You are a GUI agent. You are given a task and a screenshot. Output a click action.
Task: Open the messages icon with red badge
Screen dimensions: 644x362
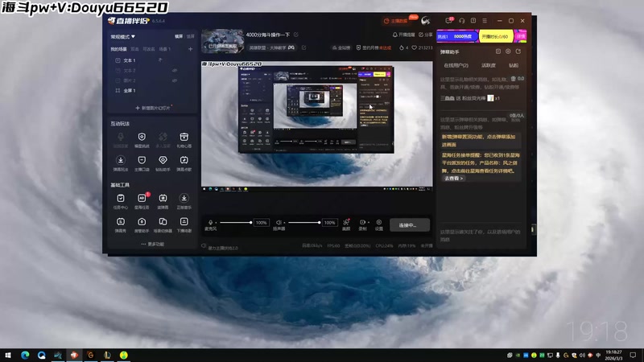point(449,21)
